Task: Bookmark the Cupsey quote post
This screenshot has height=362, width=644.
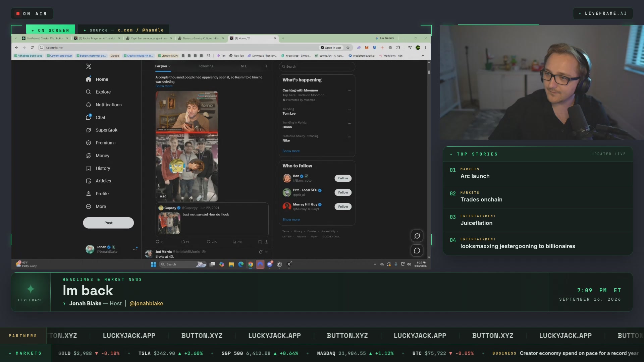Action: [x=260, y=242]
